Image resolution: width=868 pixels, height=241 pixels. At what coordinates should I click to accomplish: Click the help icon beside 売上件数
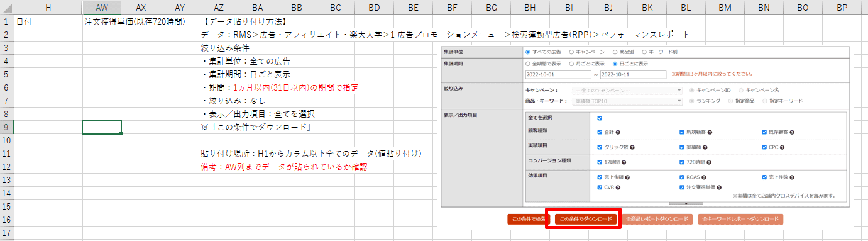coord(793,177)
